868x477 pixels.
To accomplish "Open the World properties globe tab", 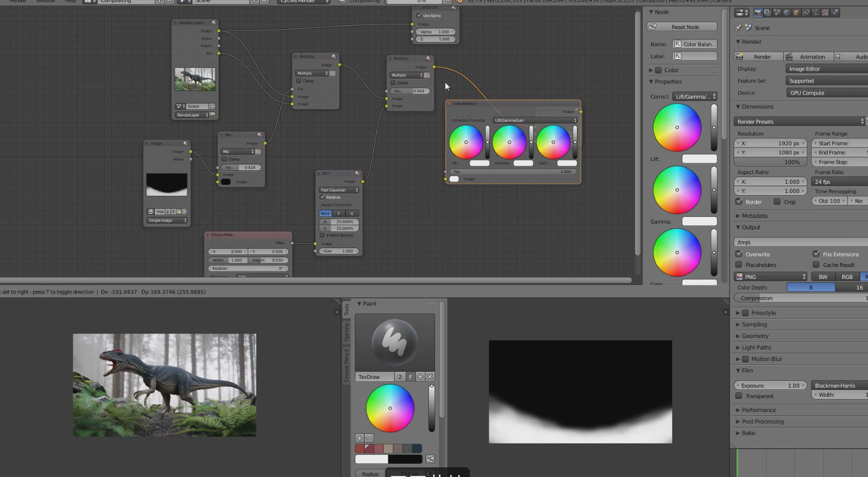I will pyautogui.click(x=787, y=13).
